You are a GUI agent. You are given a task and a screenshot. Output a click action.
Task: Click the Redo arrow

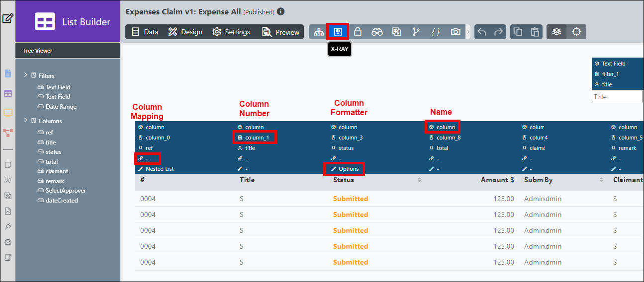[x=498, y=32]
